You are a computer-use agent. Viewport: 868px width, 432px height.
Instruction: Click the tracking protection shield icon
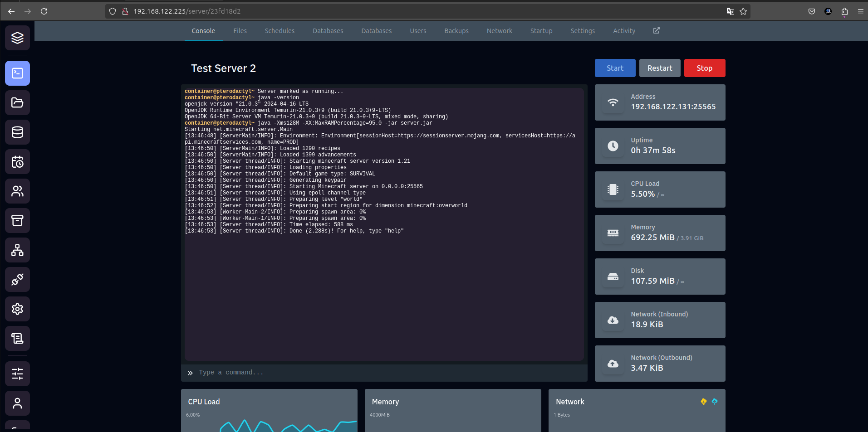(x=113, y=11)
